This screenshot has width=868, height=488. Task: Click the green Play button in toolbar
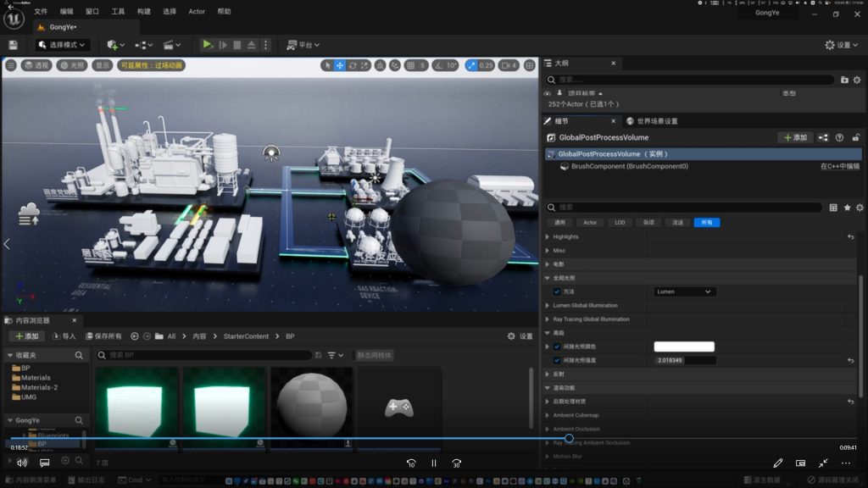point(208,44)
